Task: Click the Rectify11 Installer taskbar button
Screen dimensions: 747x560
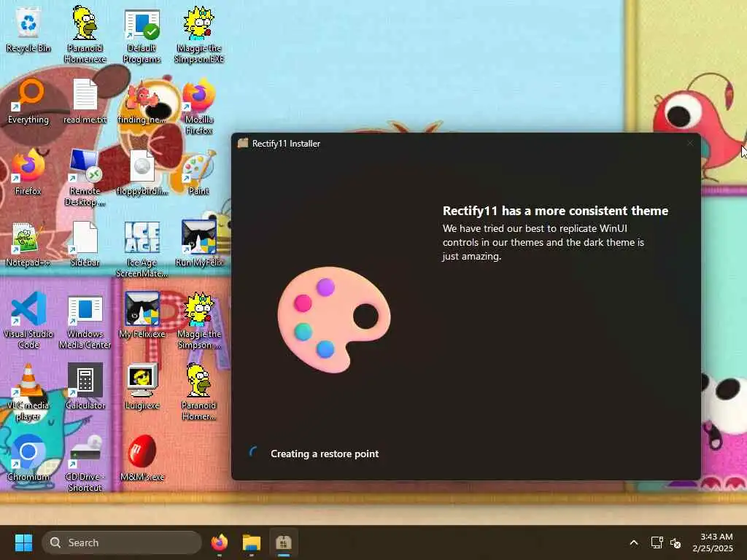Action: tap(284, 542)
